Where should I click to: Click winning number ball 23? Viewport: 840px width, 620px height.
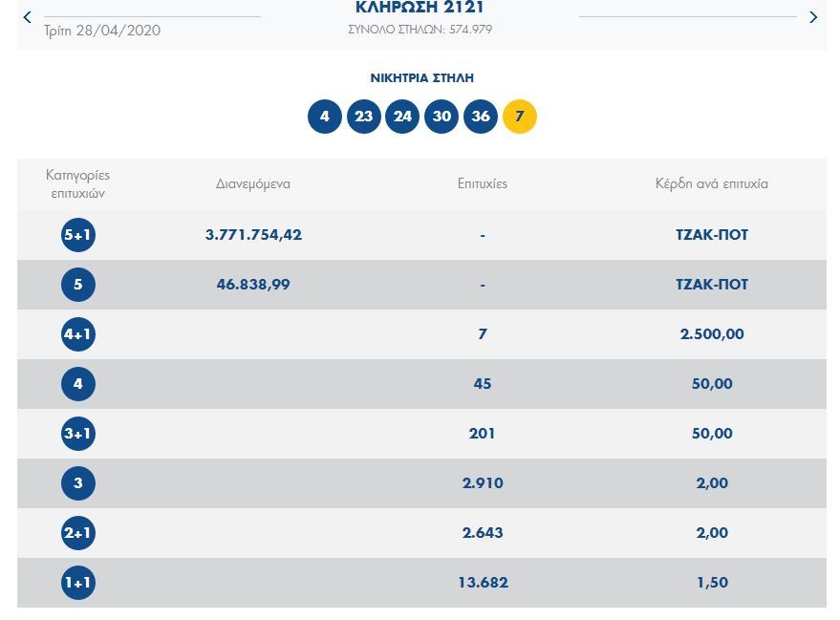[363, 117]
